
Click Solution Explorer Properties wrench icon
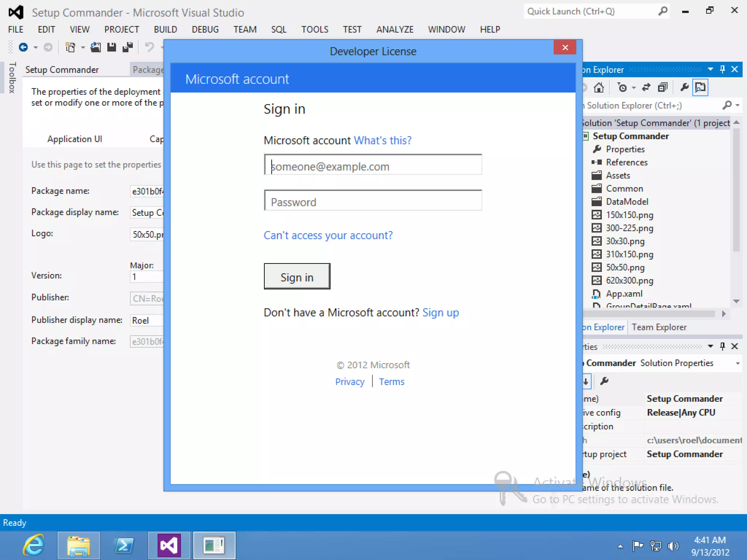click(684, 87)
